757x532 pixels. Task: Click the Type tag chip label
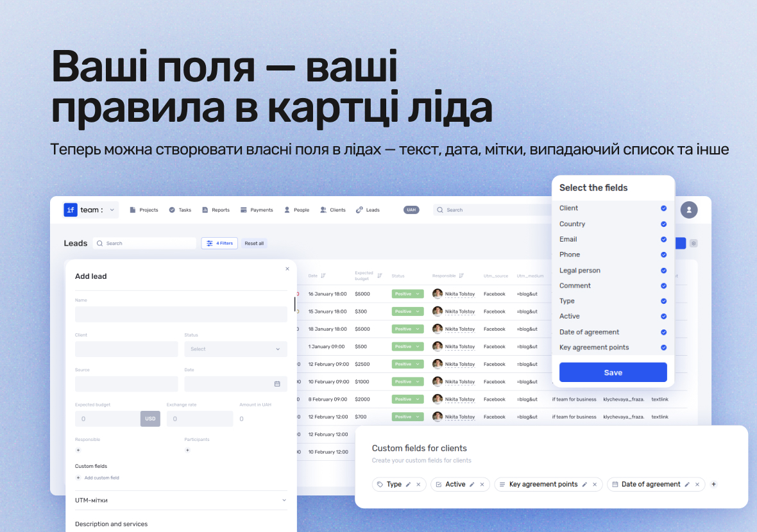tap(394, 485)
